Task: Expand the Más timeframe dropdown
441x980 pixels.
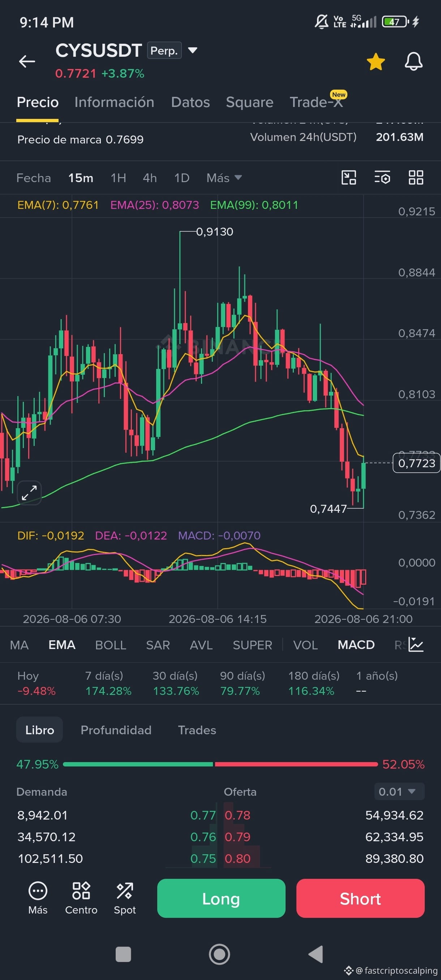Action: pos(224,178)
